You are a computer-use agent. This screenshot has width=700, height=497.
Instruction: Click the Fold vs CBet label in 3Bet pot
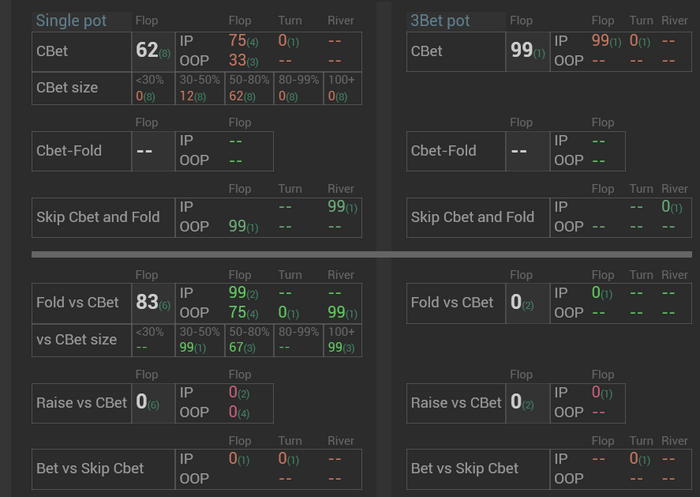tap(453, 302)
